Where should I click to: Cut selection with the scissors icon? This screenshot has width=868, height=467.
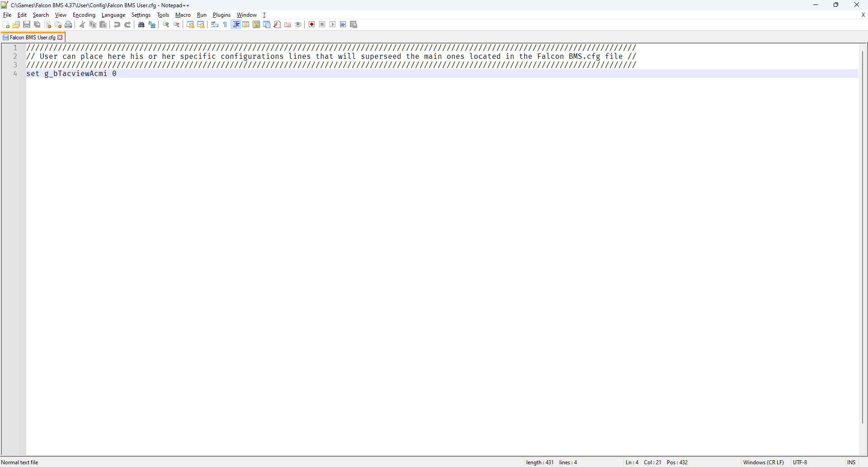coord(82,25)
